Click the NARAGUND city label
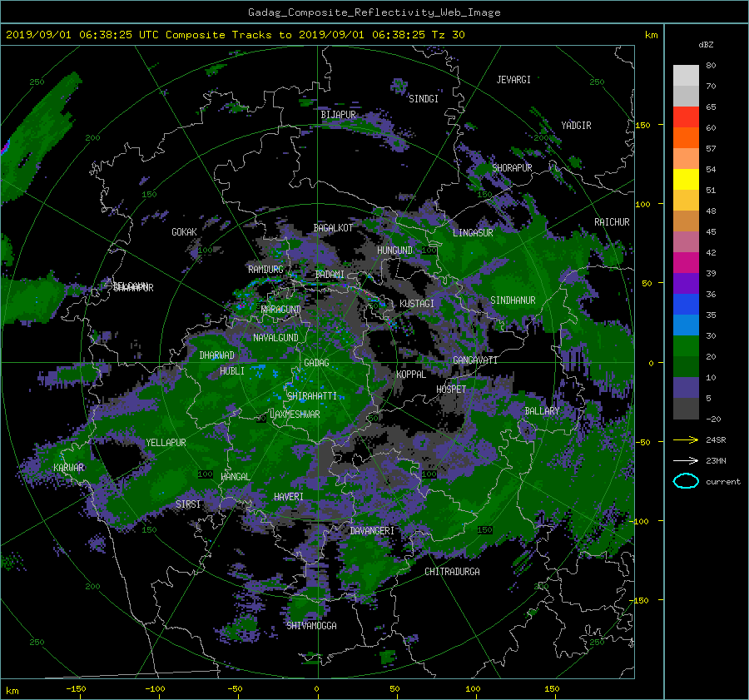This screenshot has height=700, width=749. [x=281, y=310]
